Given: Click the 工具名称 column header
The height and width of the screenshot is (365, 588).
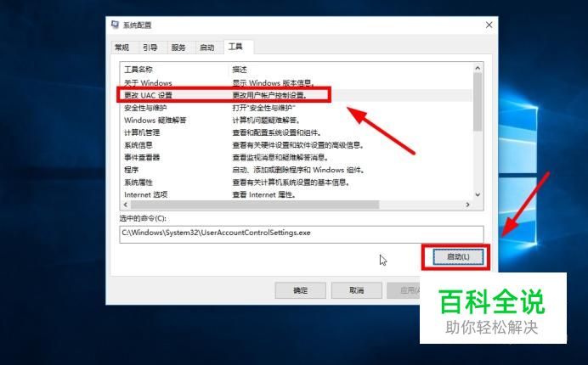Looking at the screenshot, I should point(174,70).
